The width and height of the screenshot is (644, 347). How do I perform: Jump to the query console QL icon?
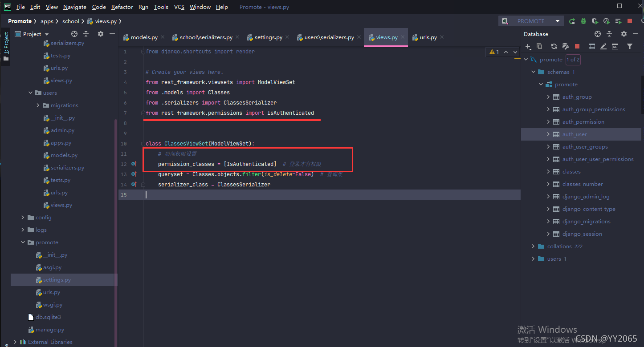click(x=615, y=46)
